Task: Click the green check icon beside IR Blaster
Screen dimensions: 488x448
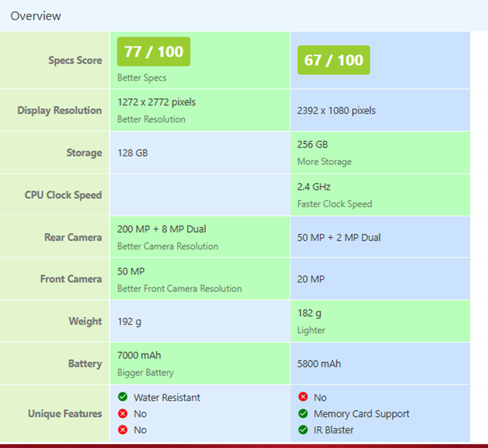Action: [x=303, y=429]
